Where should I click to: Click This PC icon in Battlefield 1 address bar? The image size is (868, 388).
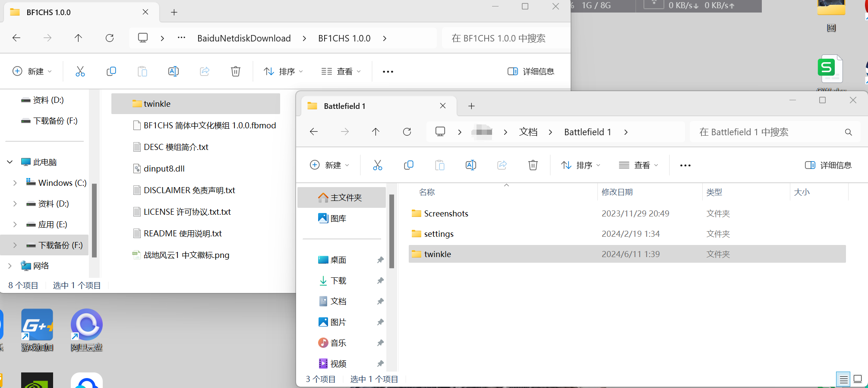pyautogui.click(x=440, y=131)
